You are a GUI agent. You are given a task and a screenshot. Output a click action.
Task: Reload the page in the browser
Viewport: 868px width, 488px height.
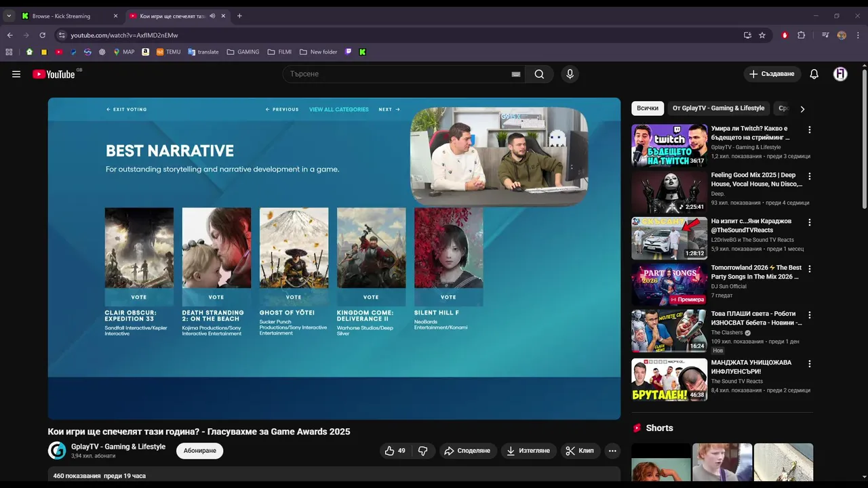(43, 35)
